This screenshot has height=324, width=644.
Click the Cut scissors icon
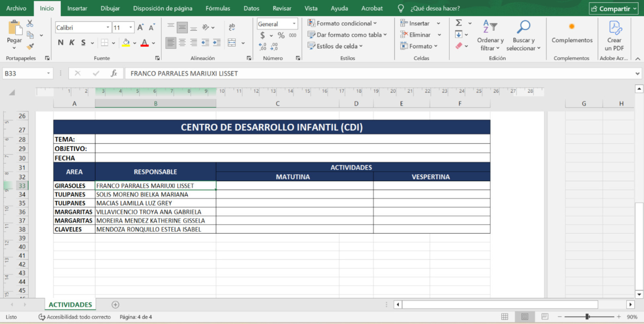pyautogui.click(x=30, y=24)
